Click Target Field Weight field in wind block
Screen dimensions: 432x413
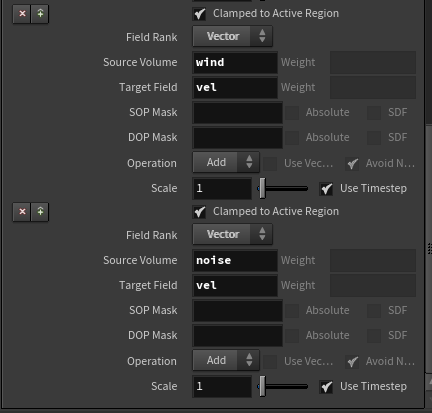pyautogui.click(x=373, y=87)
